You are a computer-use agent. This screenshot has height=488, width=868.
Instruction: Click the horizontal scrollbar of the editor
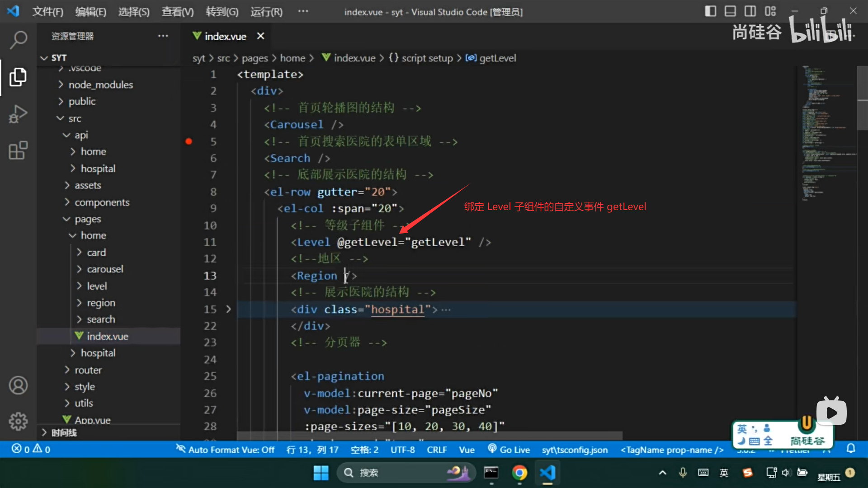pos(429,436)
